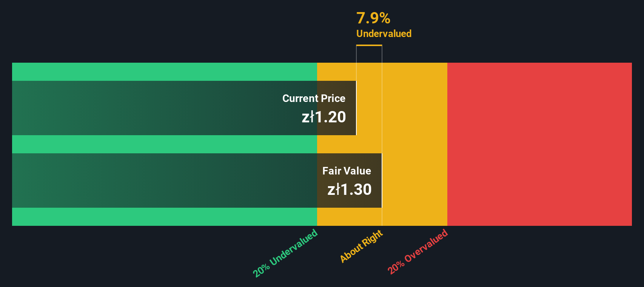Click the bright green strip at bottom

click(x=165, y=217)
